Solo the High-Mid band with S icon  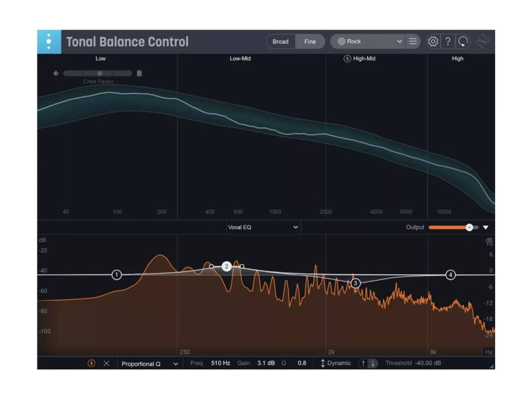coord(347,59)
